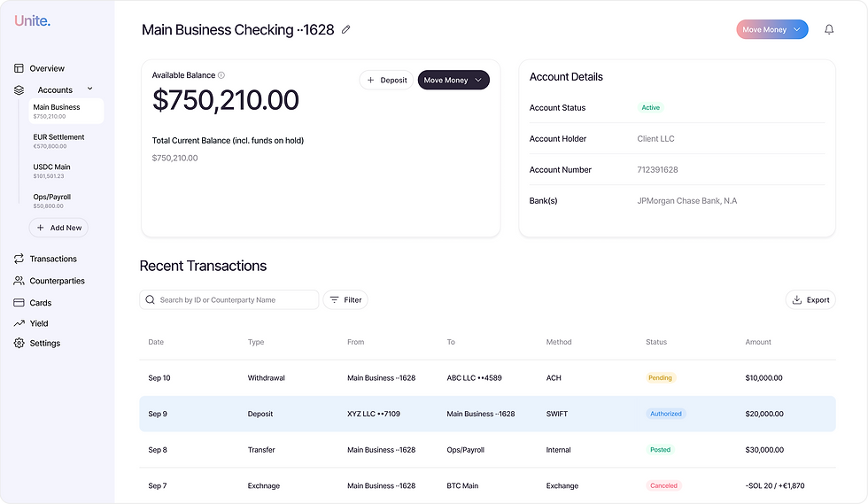Select the Sep 9 Deposit row

(488, 414)
